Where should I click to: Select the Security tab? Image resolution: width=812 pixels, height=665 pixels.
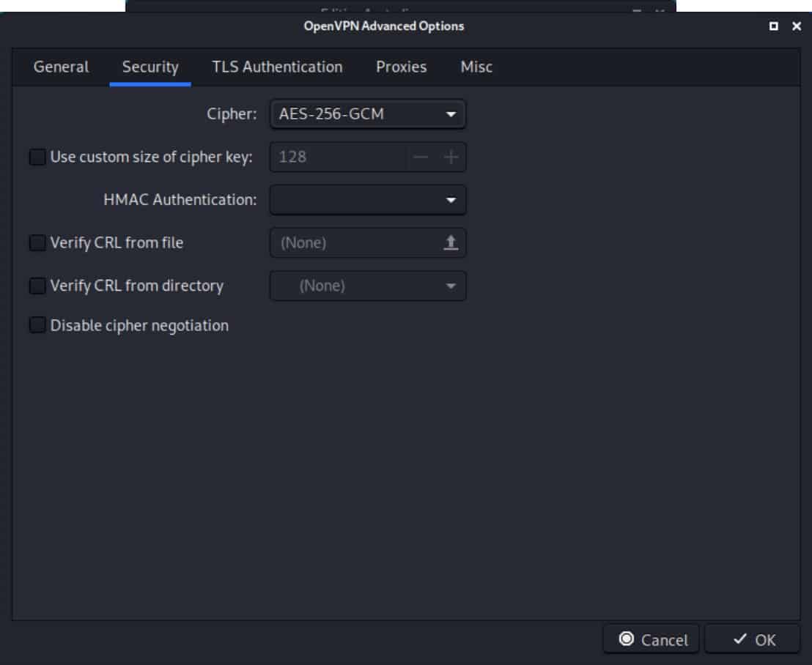pyautogui.click(x=150, y=67)
